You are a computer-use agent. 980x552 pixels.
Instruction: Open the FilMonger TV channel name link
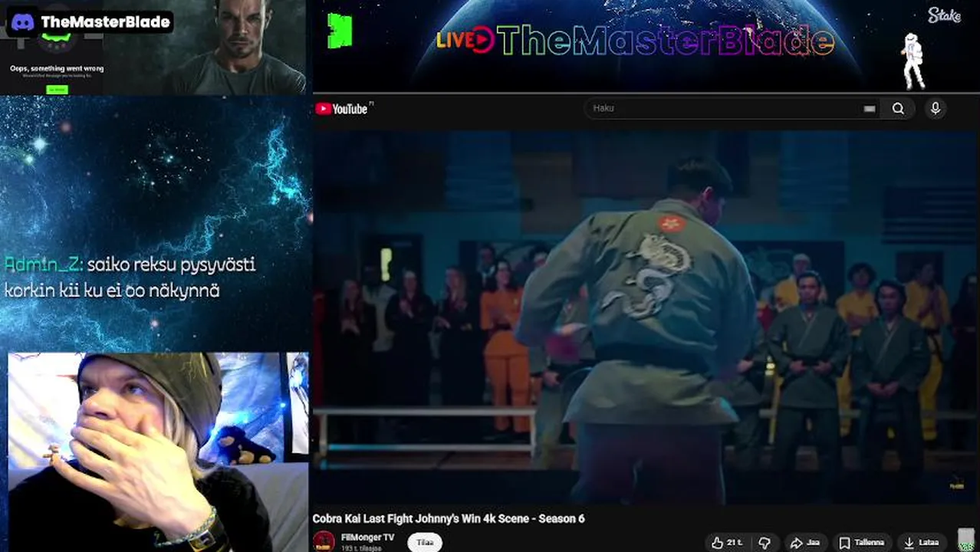[367, 537]
